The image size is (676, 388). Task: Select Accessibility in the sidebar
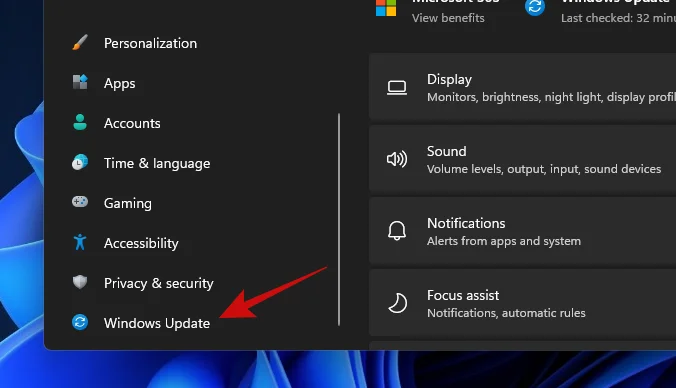[x=141, y=244]
